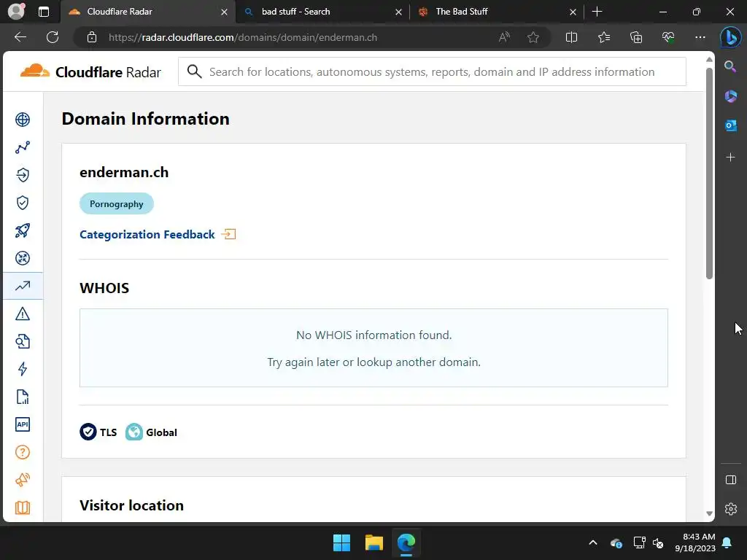
Task: Open a new browser tab
Action: point(597,12)
